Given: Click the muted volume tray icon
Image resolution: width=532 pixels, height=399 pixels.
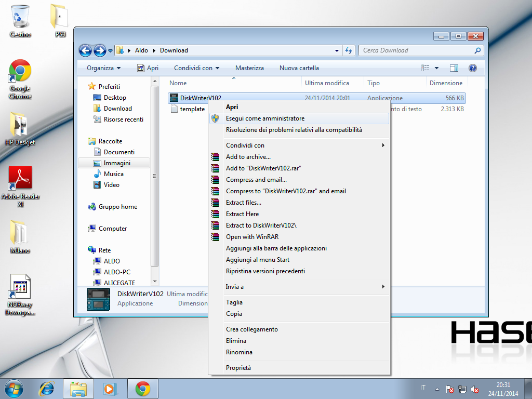Looking at the screenshot, I should point(475,389).
